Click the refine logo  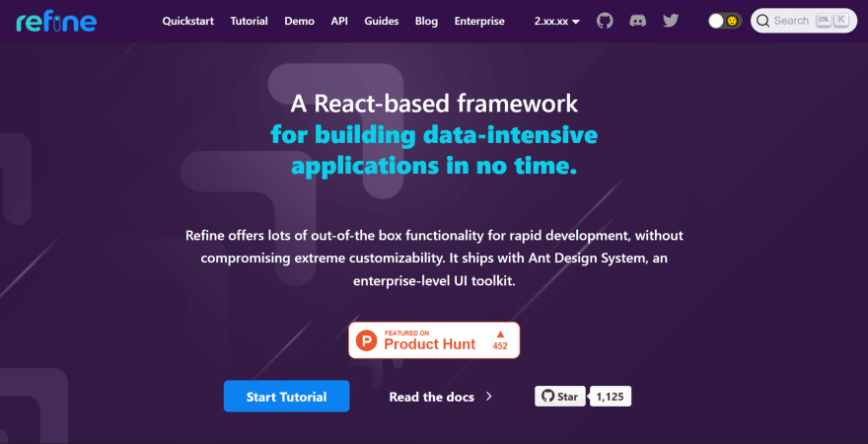56,21
